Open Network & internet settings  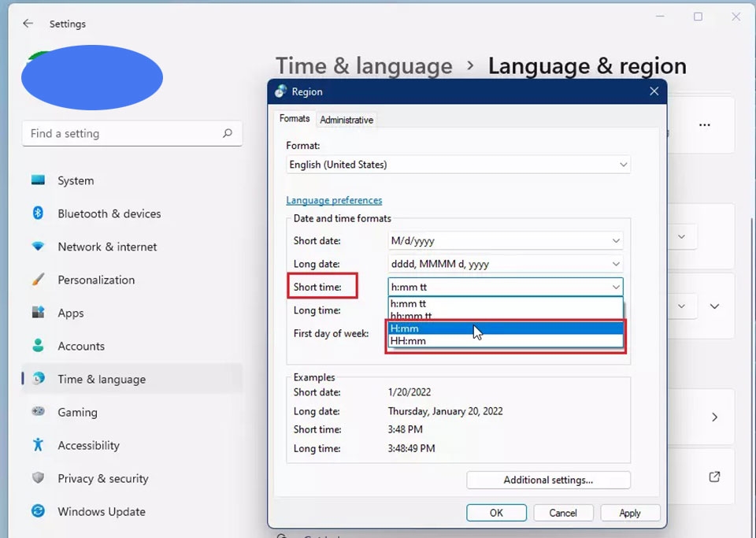106,247
